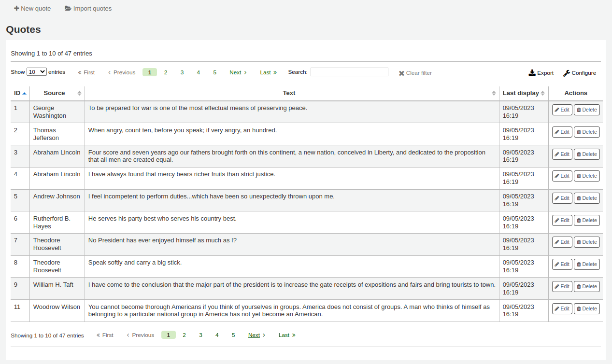Create a quote via the New quote plus icon
Viewport: 612px width, 364px height.
(16, 8)
